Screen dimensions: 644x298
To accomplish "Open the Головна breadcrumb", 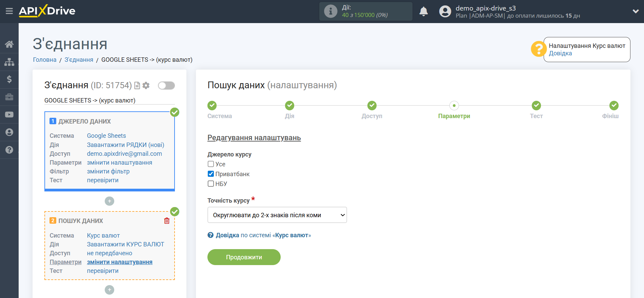I will (45, 60).
